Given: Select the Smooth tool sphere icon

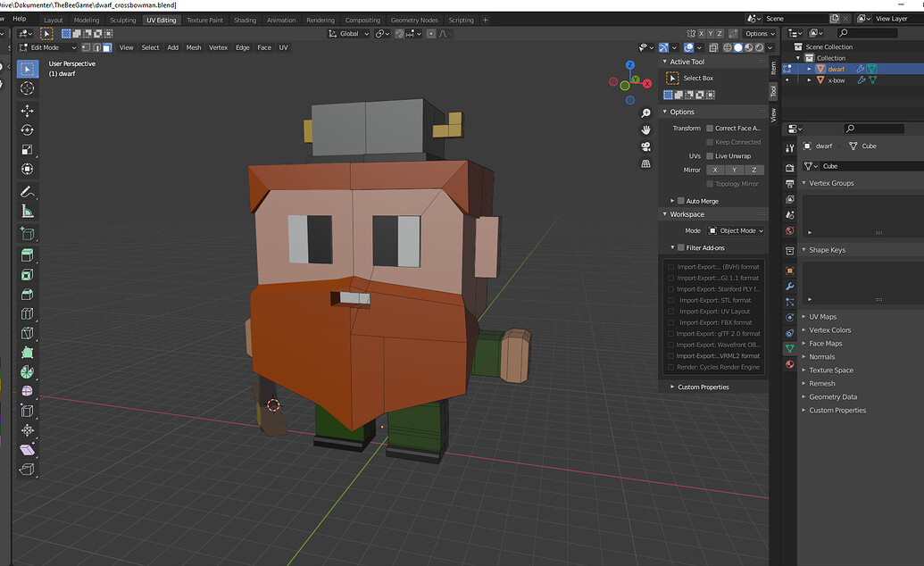Looking at the screenshot, I should tap(27, 391).
